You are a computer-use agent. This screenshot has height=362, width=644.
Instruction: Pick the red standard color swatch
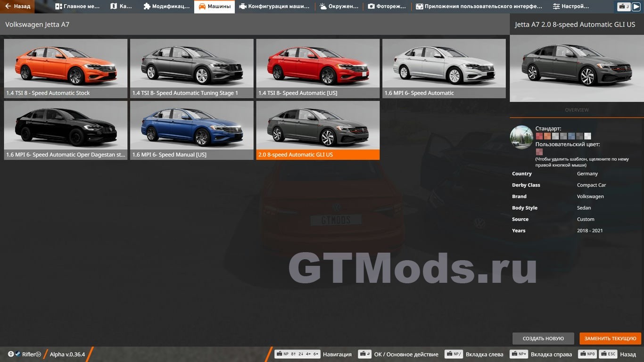pos(539,136)
